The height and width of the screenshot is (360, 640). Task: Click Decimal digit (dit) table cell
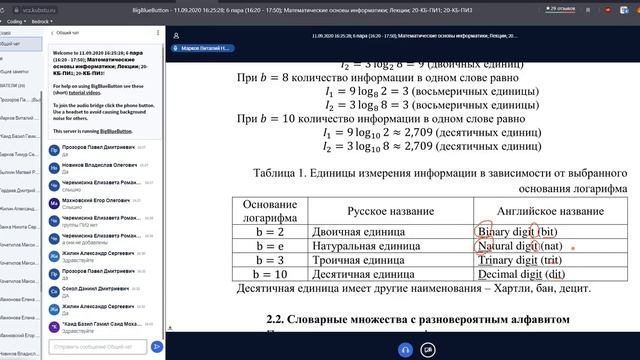(x=550, y=274)
